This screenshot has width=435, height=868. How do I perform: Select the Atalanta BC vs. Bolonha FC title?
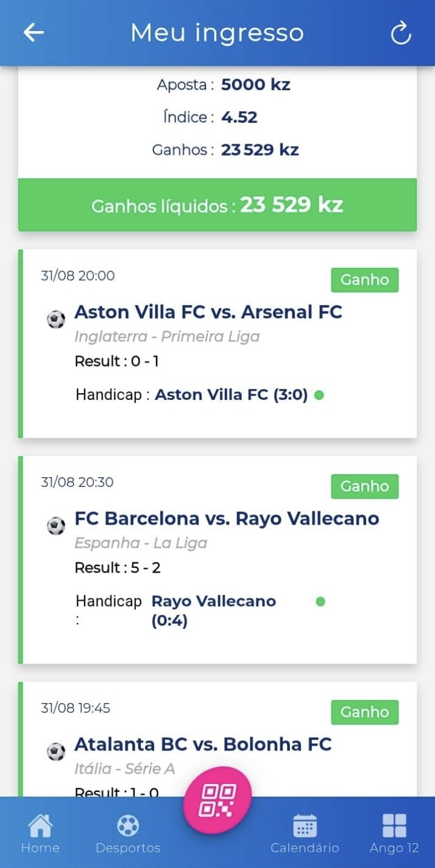click(203, 744)
